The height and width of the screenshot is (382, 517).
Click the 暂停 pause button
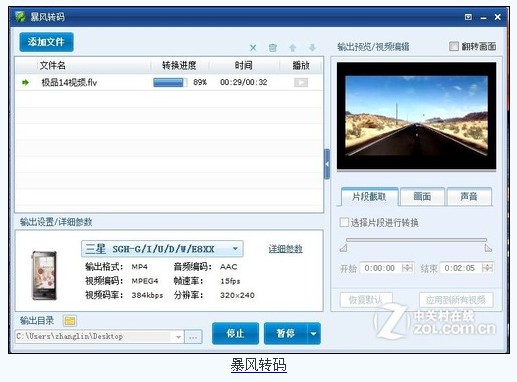(286, 333)
